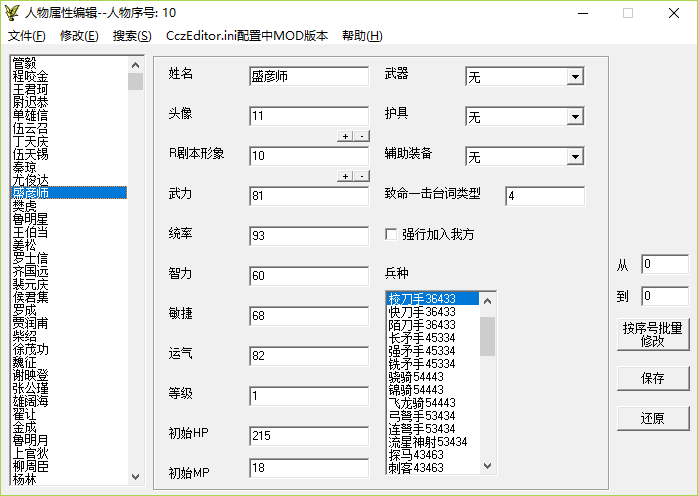Click the 等级 input field
This screenshot has height=496, width=698.
309,396
